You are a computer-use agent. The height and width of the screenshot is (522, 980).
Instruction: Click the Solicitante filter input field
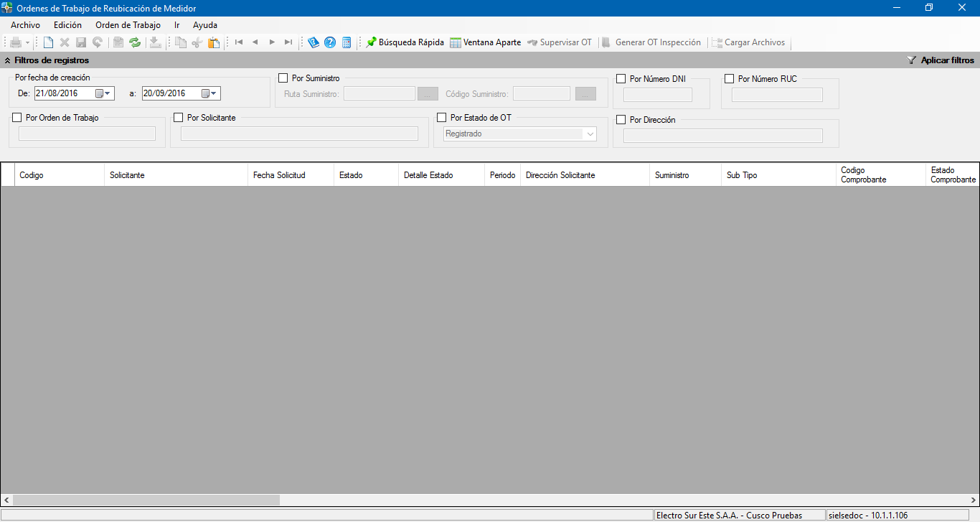click(299, 134)
